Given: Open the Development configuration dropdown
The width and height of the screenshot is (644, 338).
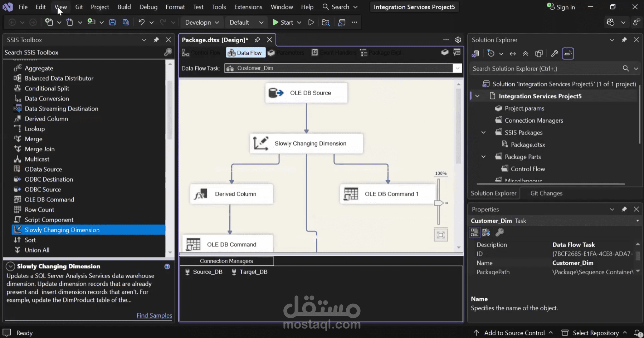Looking at the screenshot, I should 202,22.
